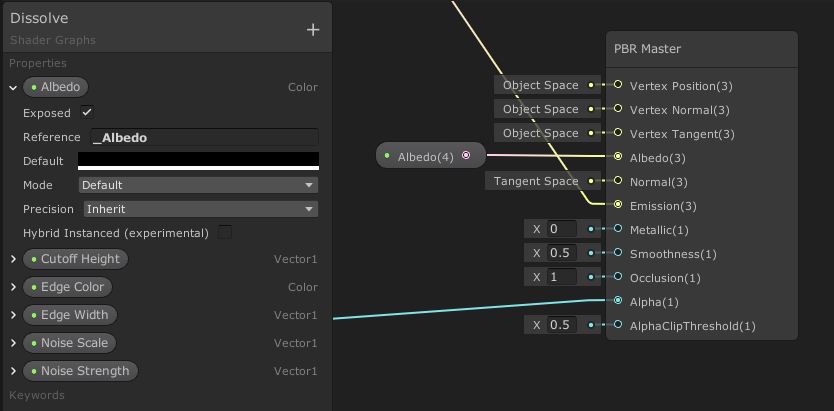Expand the Edge Color property
Viewport: 834px width, 411px height.
point(13,287)
